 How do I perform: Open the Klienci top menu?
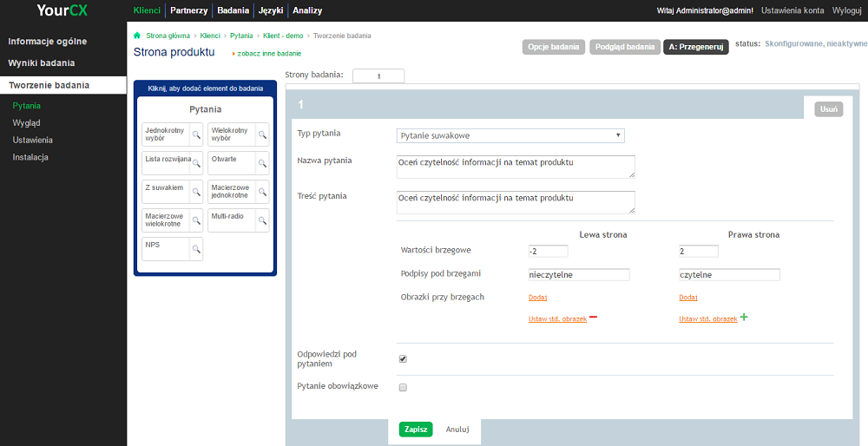(148, 10)
